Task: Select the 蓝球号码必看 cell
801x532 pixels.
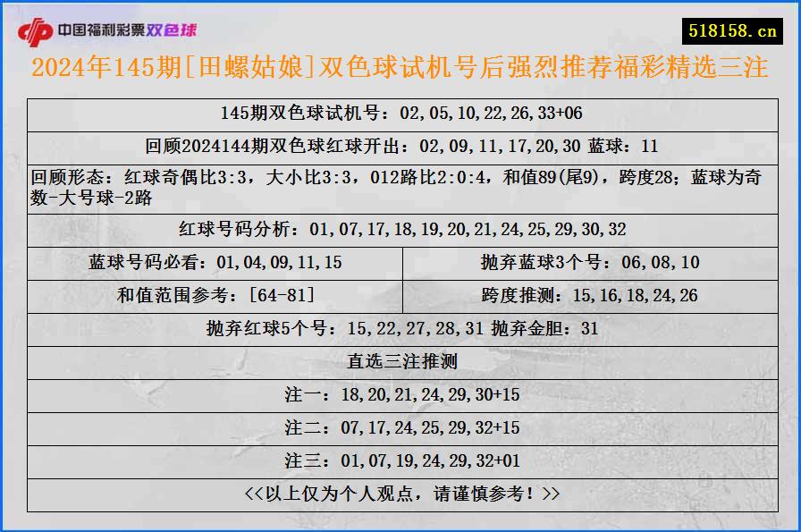Action: pos(215,263)
